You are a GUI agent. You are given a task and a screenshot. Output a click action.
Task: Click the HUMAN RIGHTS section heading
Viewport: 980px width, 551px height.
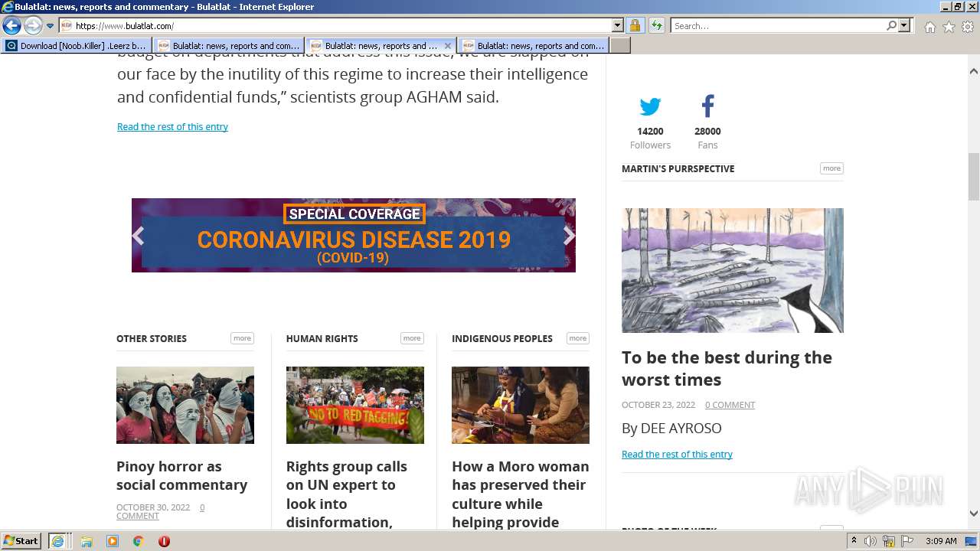tap(322, 338)
